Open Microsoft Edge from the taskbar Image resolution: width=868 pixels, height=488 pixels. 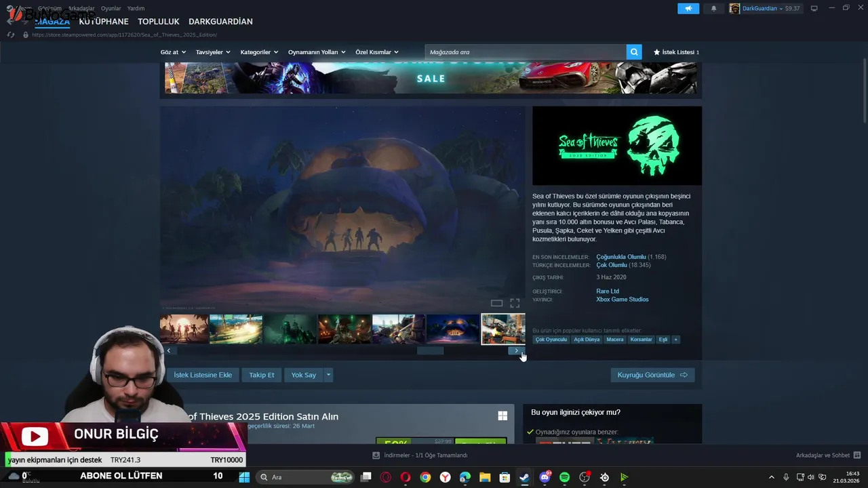(x=465, y=477)
